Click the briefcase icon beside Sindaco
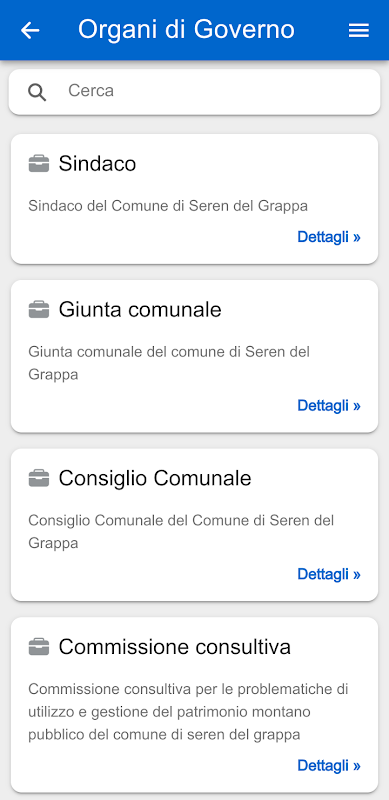Screen dimensions: 389x800 [x=39, y=164]
